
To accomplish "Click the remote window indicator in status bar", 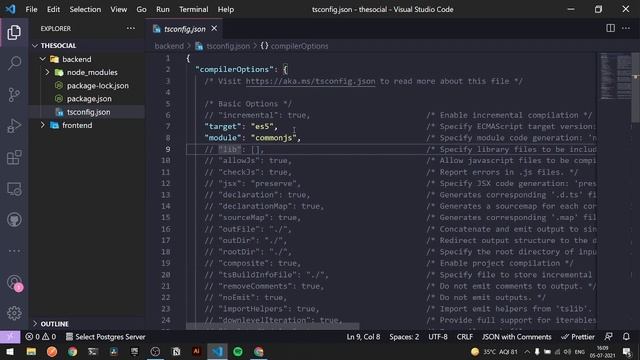I will click(10, 337).
